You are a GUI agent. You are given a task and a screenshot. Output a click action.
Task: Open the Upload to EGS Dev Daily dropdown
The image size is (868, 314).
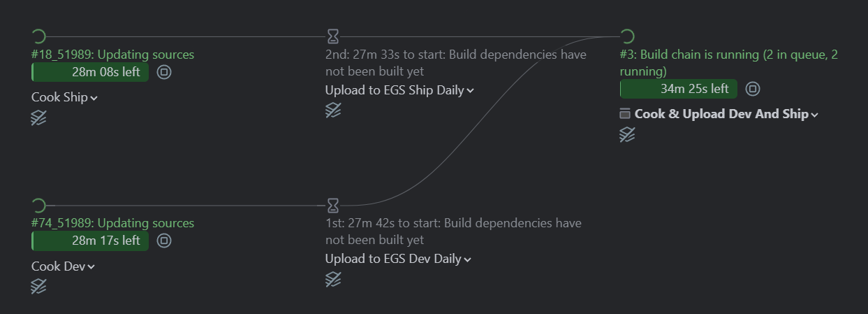398,259
